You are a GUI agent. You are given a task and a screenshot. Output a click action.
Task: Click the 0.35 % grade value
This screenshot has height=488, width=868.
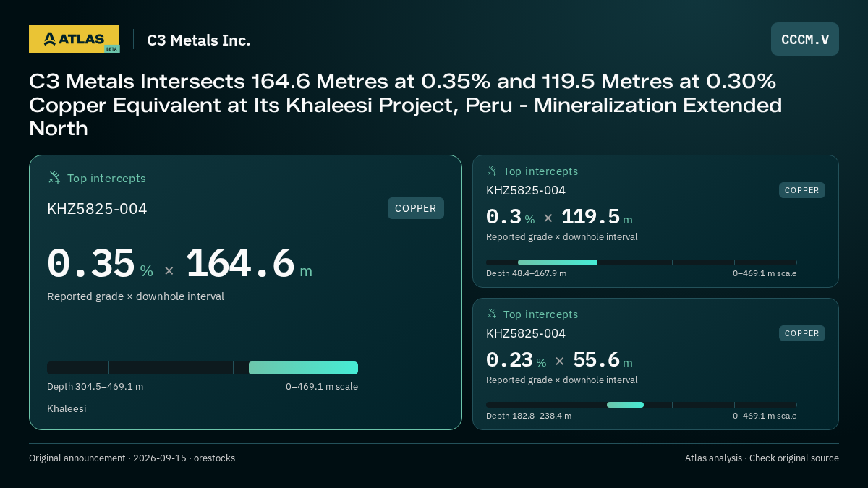point(100,264)
